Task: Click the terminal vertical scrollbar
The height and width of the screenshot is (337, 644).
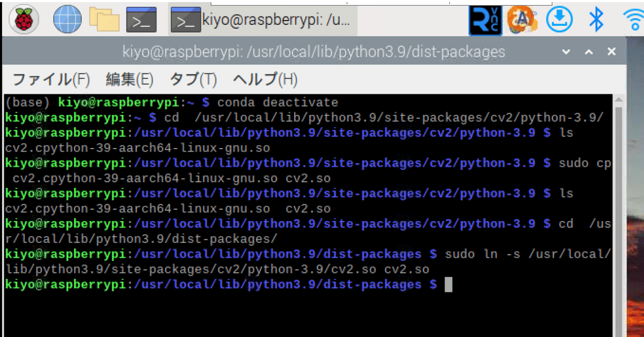Action: point(618,215)
